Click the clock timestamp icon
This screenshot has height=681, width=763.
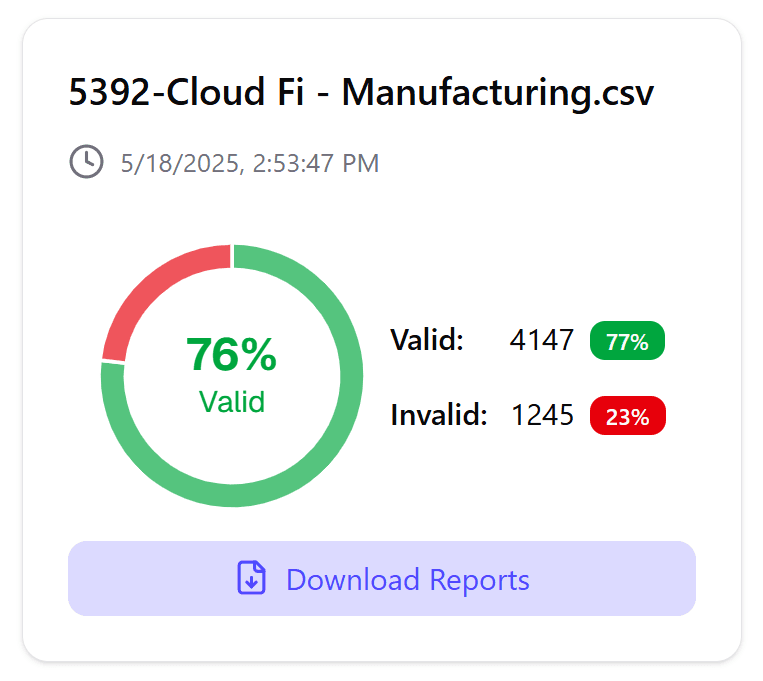click(86, 161)
